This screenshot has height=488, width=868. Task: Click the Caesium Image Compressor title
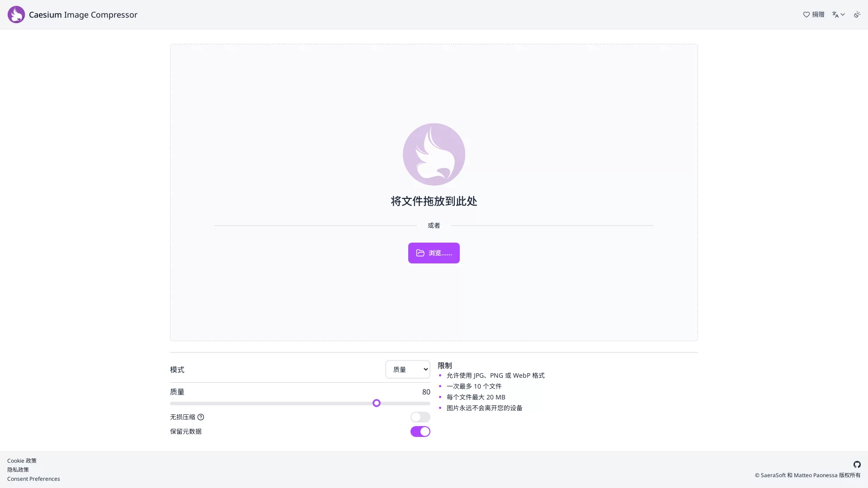tap(83, 14)
